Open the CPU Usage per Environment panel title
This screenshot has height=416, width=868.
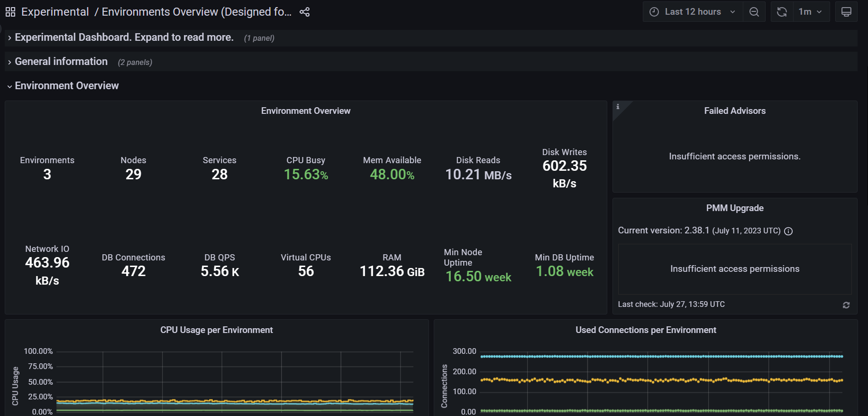(x=216, y=330)
